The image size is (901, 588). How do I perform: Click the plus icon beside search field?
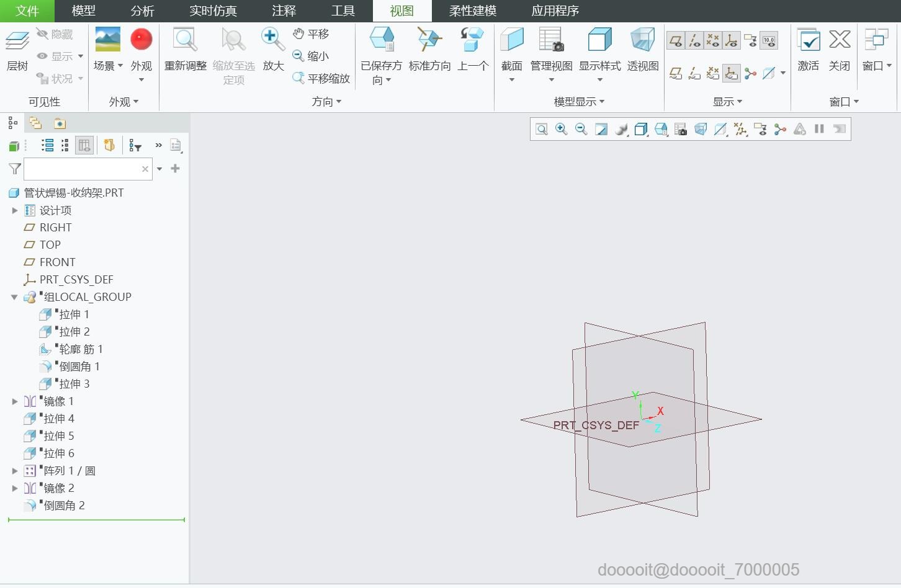(176, 168)
